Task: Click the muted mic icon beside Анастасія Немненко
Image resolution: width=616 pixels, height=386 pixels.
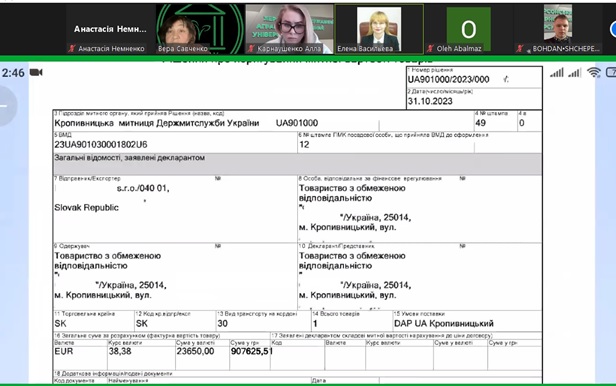Action: 72,49
